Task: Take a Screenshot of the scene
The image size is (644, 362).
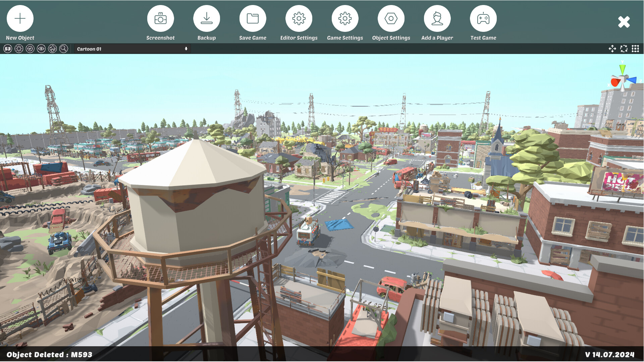Action: pyautogui.click(x=161, y=18)
